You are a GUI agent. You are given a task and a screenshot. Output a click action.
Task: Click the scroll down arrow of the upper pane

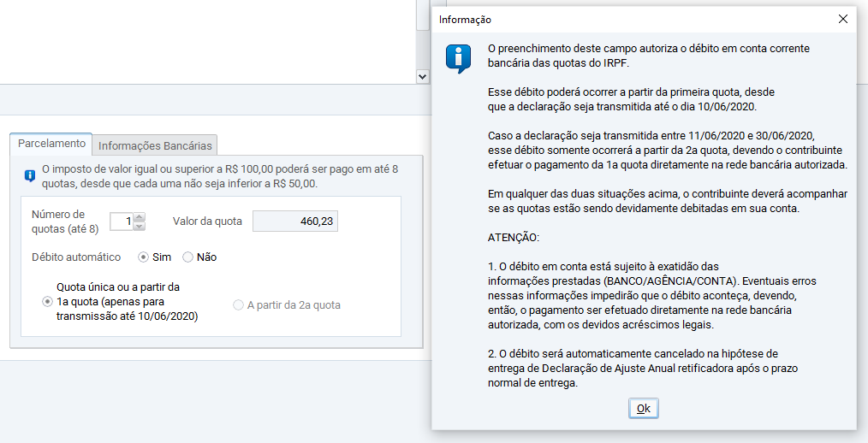422,76
